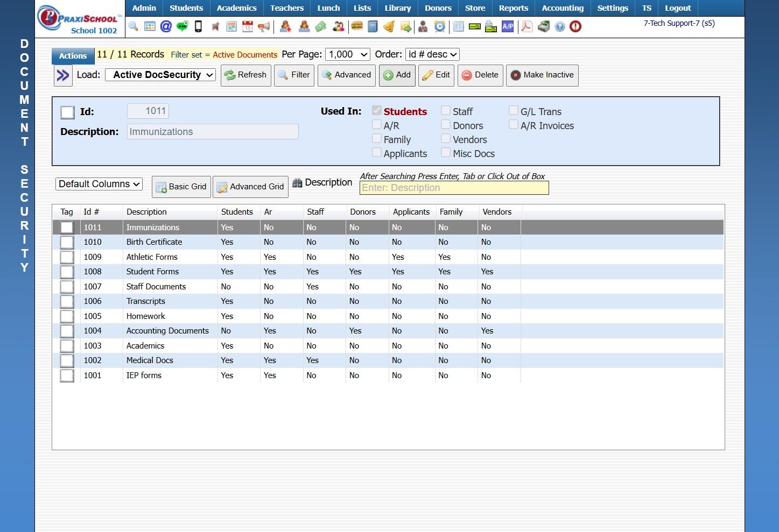Open the Academics menu
Viewport: 779px width, 532px height.
coord(236,8)
